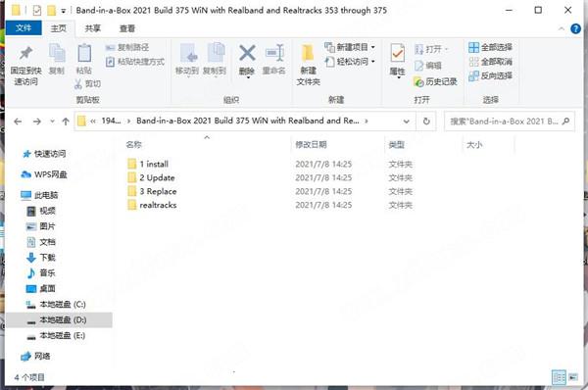Click the Help question mark icon

[575, 28]
